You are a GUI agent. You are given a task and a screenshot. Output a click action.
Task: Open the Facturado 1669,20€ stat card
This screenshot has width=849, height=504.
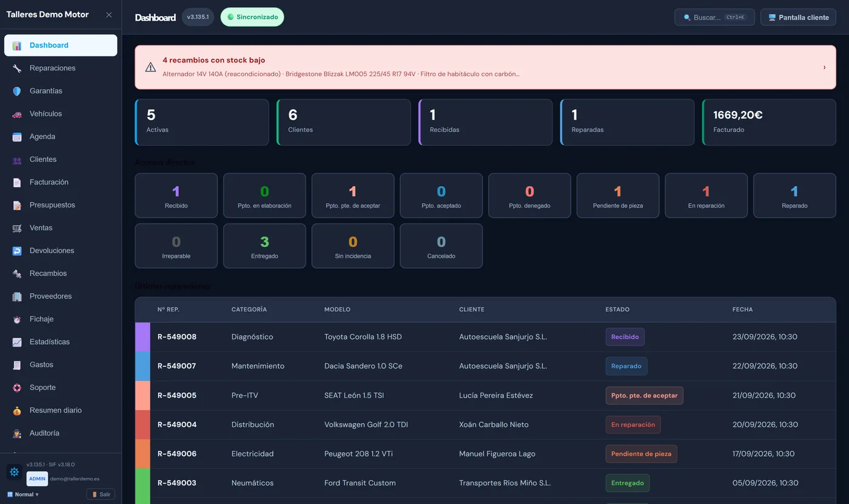tap(769, 122)
